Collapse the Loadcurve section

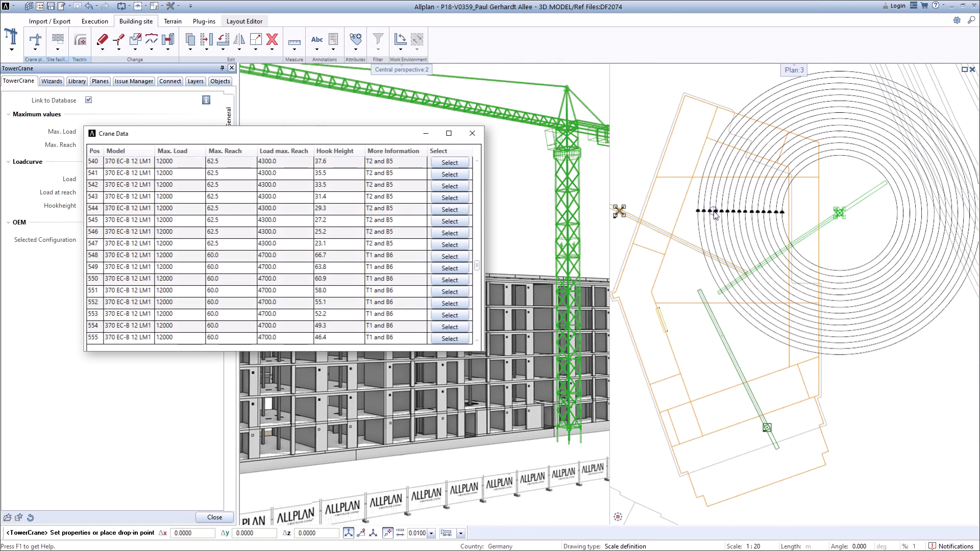(x=8, y=162)
